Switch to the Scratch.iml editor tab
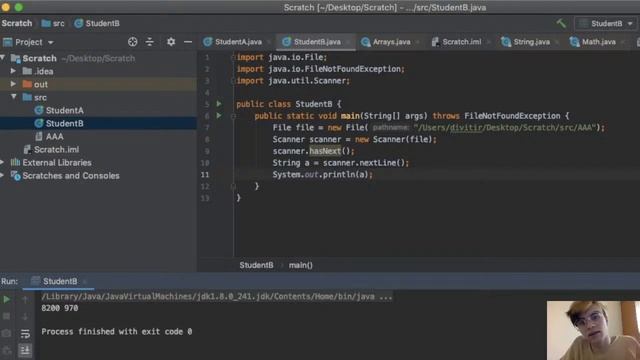Viewport: 640px width, 360px height. coord(461,42)
